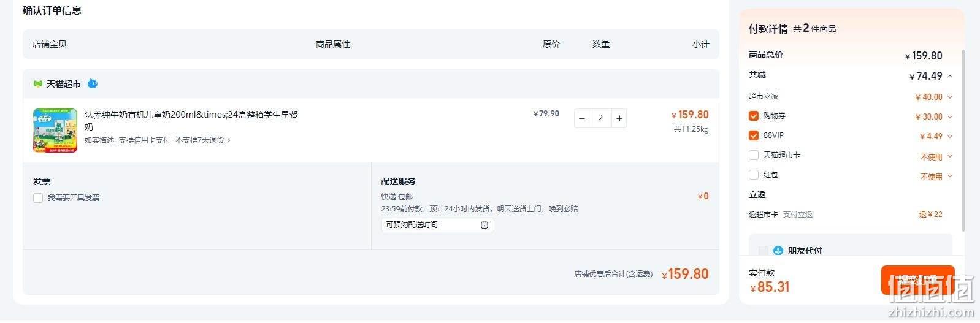Click the unit price ¥79.90

pos(546,114)
